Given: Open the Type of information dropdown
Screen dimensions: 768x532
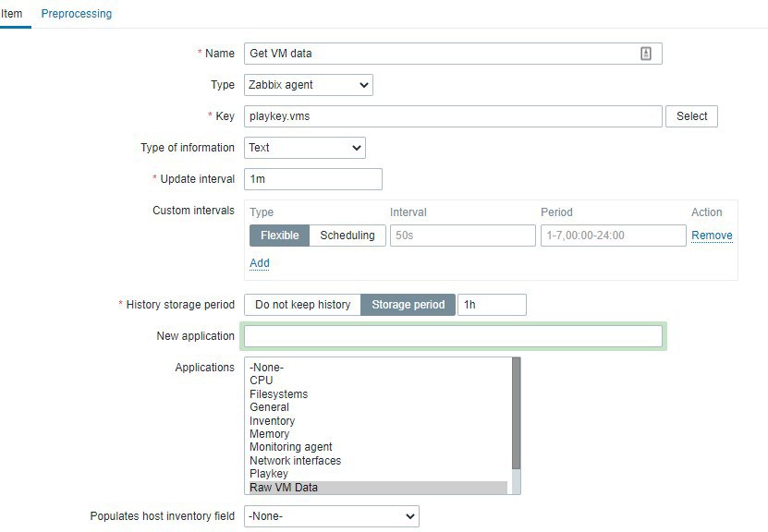Looking at the screenshot, I should click(305, 148).
